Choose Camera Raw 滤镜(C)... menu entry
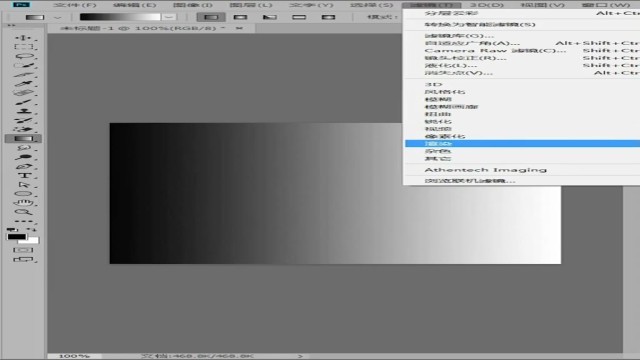The width and height of the screenshot is (640, 360). coord(495,51)
